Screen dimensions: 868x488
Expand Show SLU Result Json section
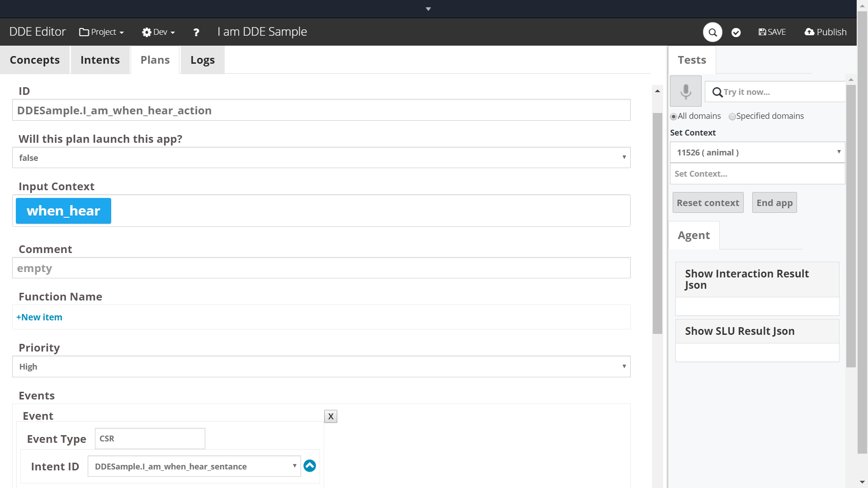click(757, 331)
